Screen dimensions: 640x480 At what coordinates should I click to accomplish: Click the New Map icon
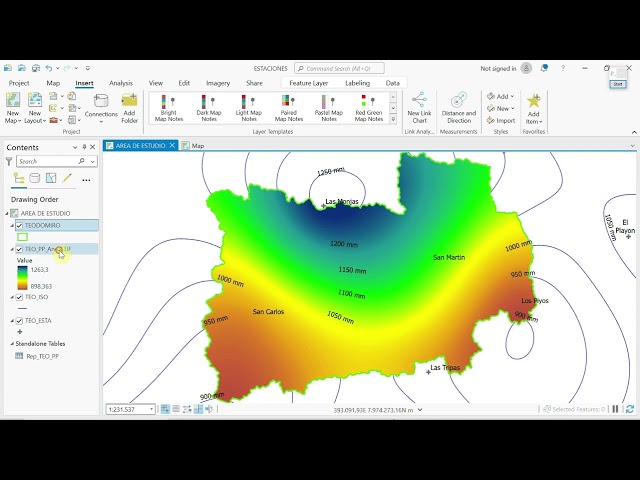click(13, 100)
